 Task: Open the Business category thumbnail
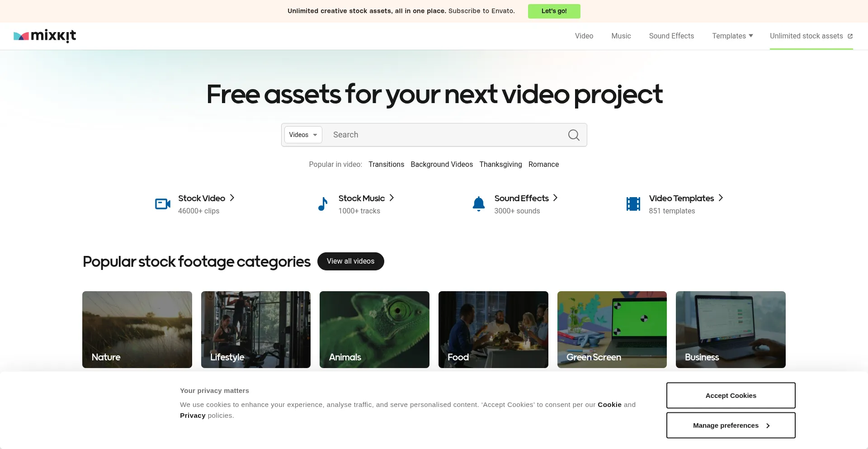point(731,330)
